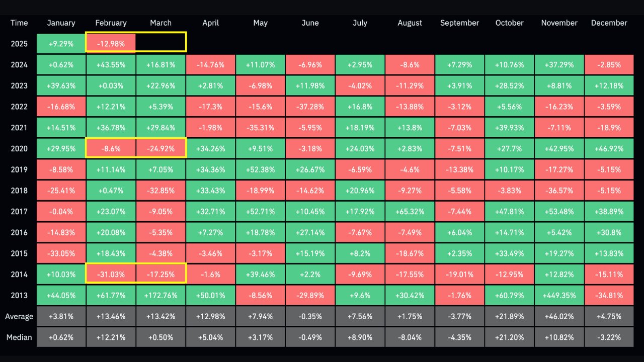
Task: Select the 2020 year row label
Action: 19,148
